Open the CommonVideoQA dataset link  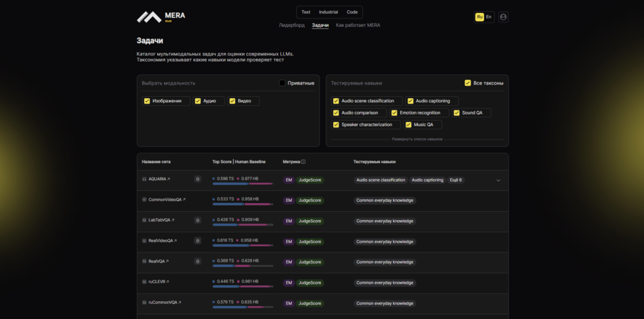(167, 200)
